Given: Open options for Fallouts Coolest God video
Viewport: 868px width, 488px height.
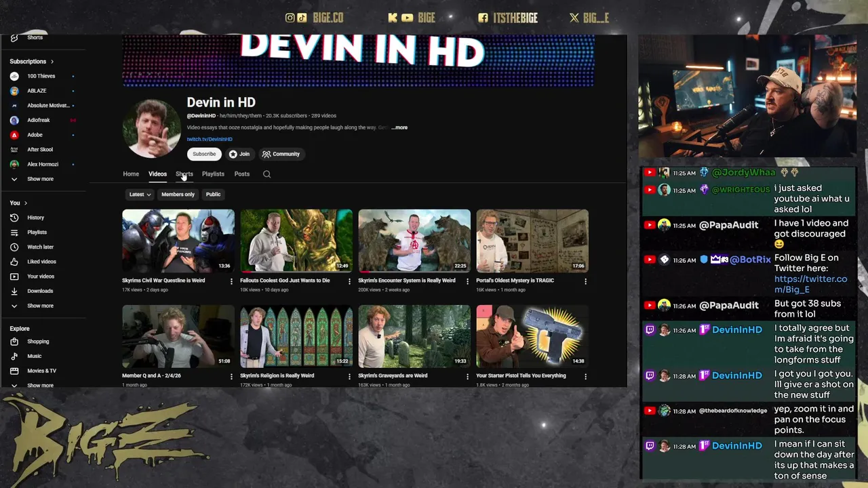Looking at the screenshot, I should click(349, 281).
